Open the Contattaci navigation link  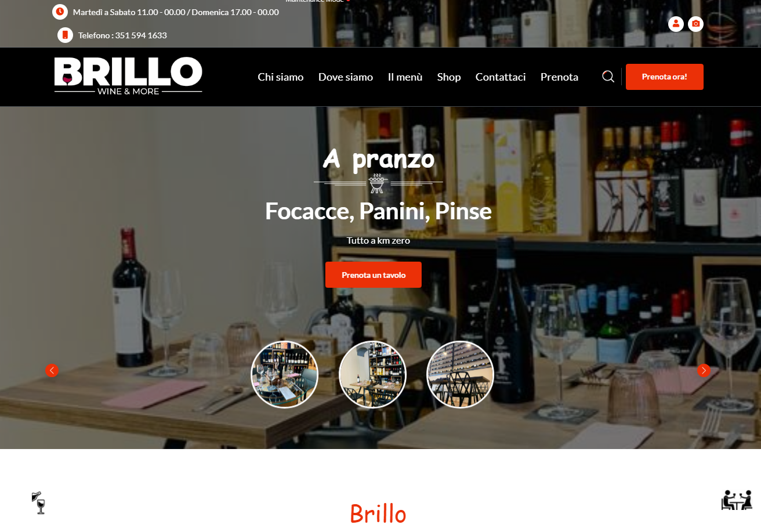(501, 77)
